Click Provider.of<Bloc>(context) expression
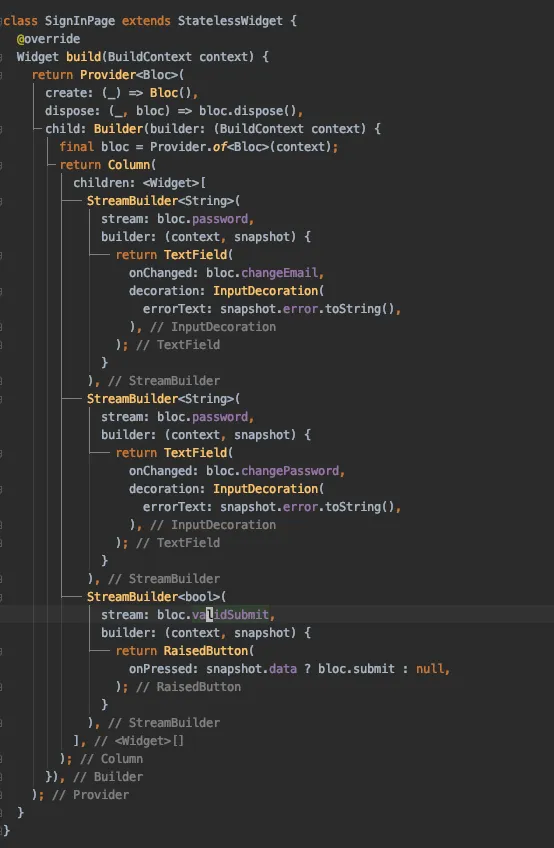 point(240,147)
